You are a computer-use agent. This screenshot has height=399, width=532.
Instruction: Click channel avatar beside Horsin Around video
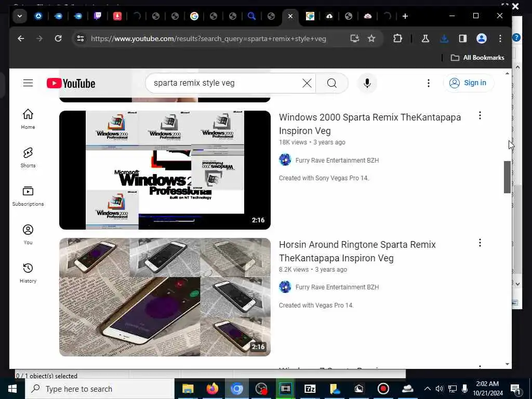tap(285, 287)
